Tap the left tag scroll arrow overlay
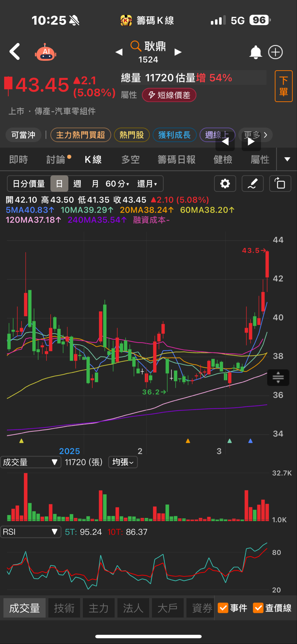Screen dimensions: 297x644 pos(225,142)
